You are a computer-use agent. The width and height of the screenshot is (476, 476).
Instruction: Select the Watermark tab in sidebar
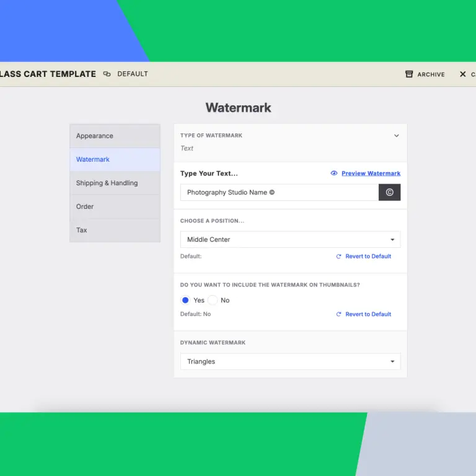tap(115, 159)
